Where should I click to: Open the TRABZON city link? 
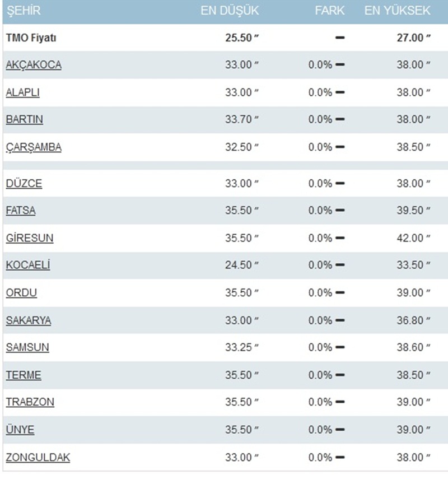(30, 402)
